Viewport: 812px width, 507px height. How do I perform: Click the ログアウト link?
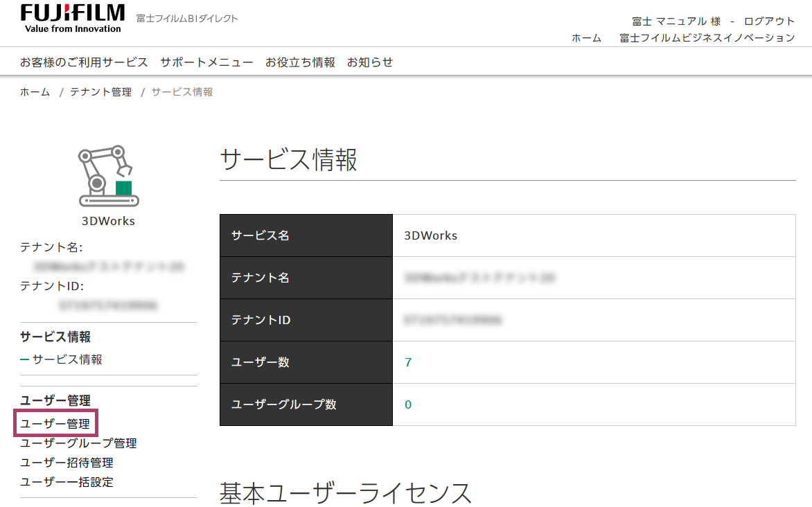pos(769,21)
